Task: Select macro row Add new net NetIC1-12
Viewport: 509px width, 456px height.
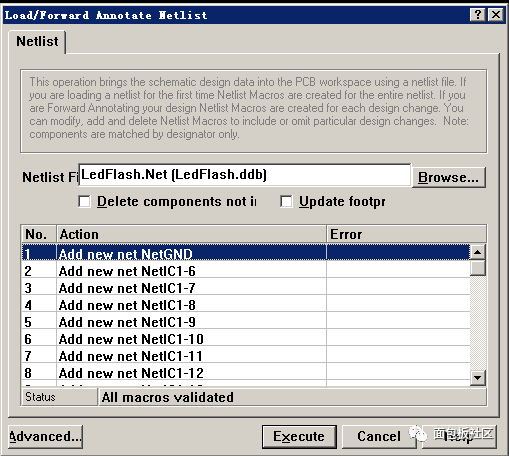Action: (246, 373)
